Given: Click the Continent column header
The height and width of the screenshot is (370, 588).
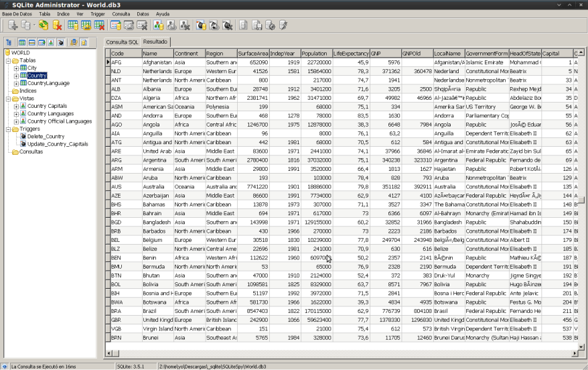Looking at the screenshot, I should 186,53.
